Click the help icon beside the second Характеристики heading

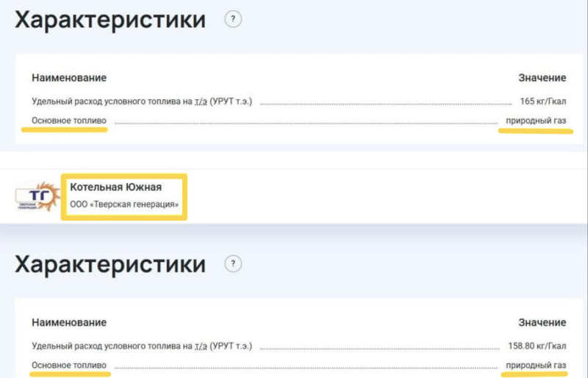point(233,263)
